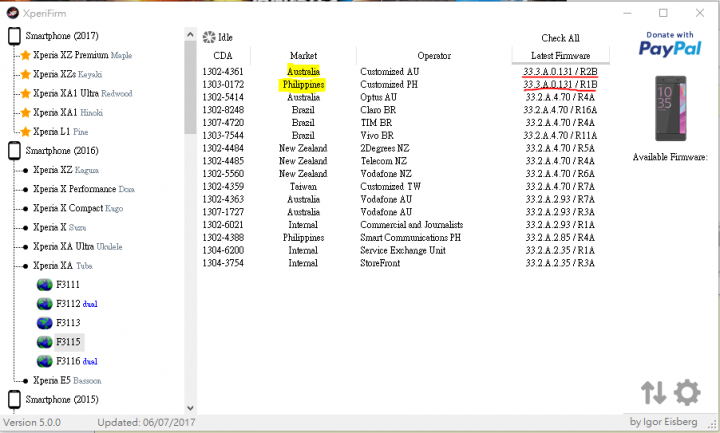The height and width of the screenshot is (433, 720).
Task: Click the globe icon beside F3111
Action: [45, 285]
